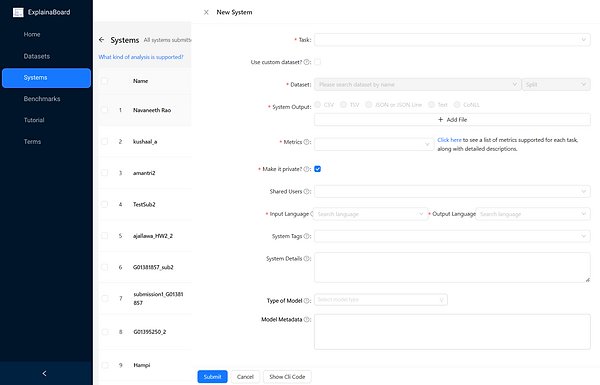Click the Hampi system name
Viewport: 600px width, 385px height.
142,365
